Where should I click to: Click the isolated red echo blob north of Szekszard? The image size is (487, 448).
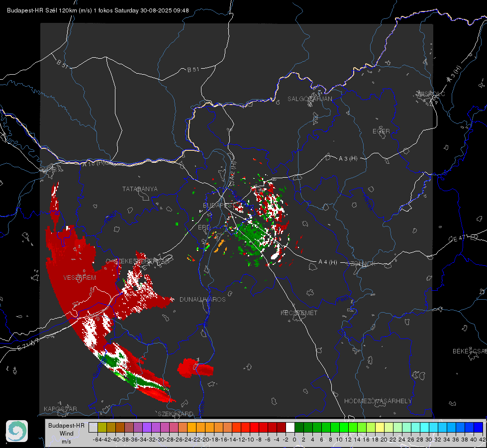pyautogui.click(x=195, y=368)
